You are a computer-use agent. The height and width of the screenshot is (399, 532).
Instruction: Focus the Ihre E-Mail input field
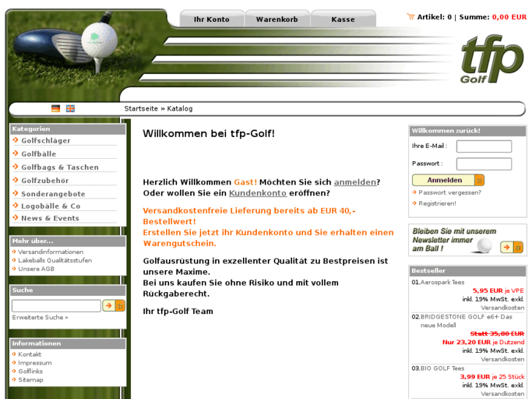coord(484,146)
